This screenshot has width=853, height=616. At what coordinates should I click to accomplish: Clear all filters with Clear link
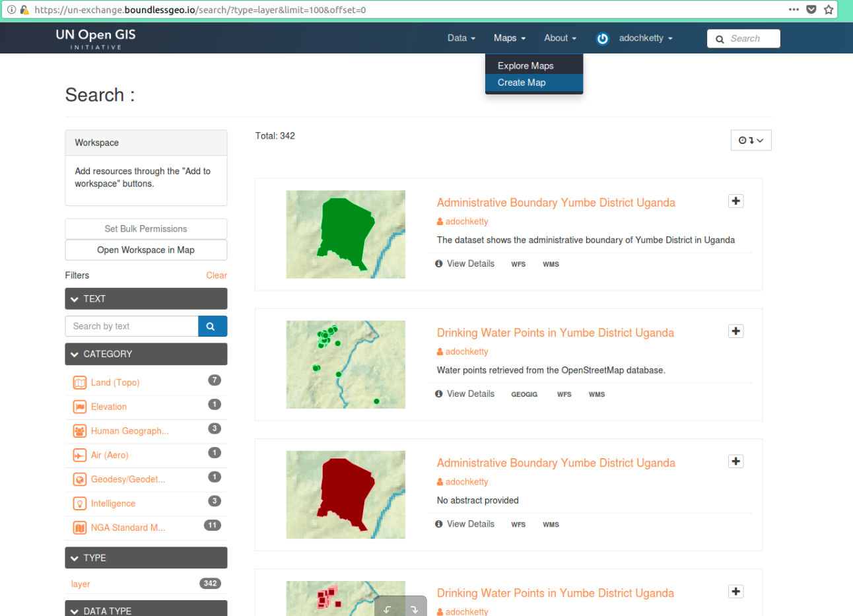point(216,275)
